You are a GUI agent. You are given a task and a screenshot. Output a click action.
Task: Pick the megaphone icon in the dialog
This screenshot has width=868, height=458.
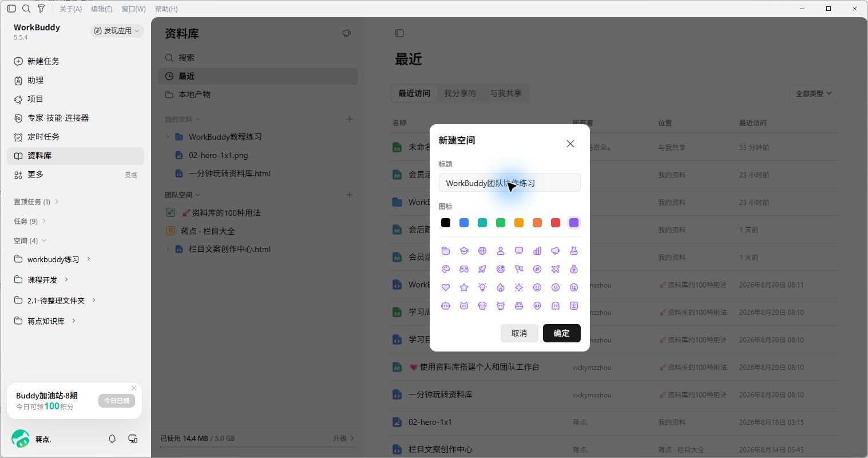tap(556, 251)
